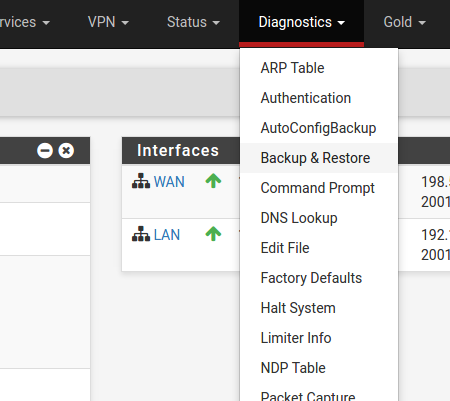The width and height of the screenshot is (450, 401).
Task: Close the widget with the X icon
Action: tap(66, 150)
